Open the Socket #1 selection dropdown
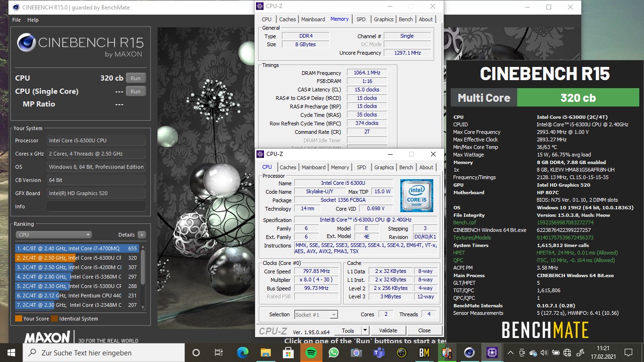The image size is (644, 362). (x=316, y=314)
